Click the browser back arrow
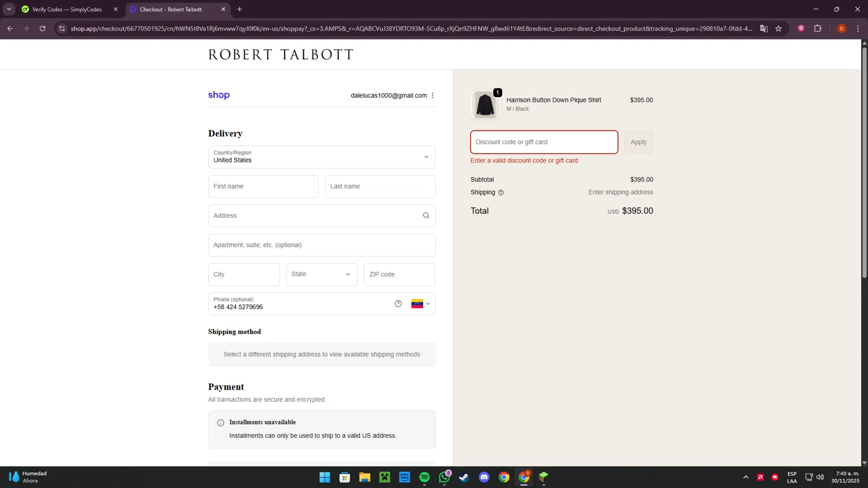This screenshot has height=488, width=868. pos(10,28)
